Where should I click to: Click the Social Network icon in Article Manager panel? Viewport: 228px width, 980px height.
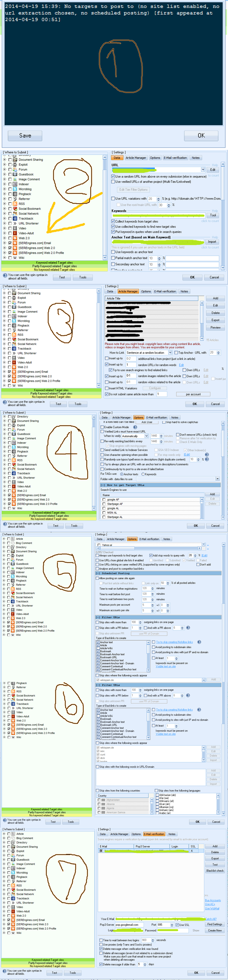14,344
